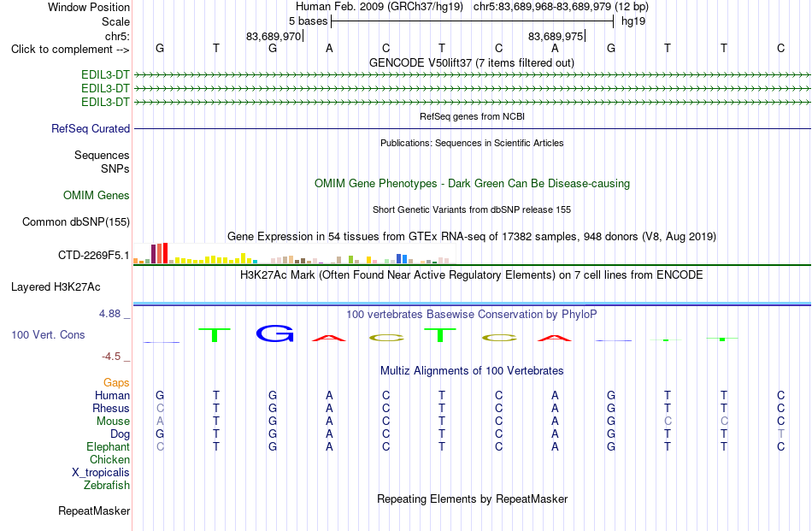Click 'Repeating Elements by RepeatMasker' title

point(473,499)
